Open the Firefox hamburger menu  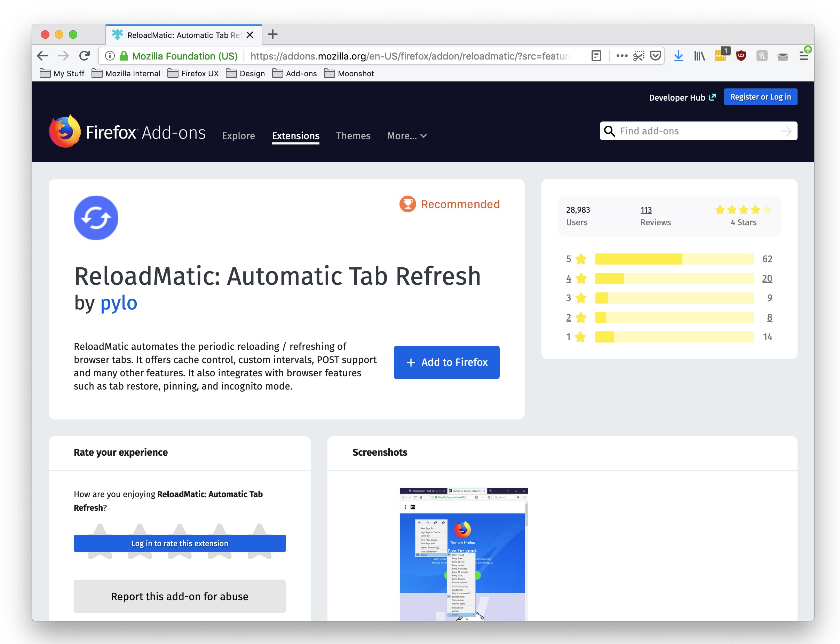click(x=803, y=56)
